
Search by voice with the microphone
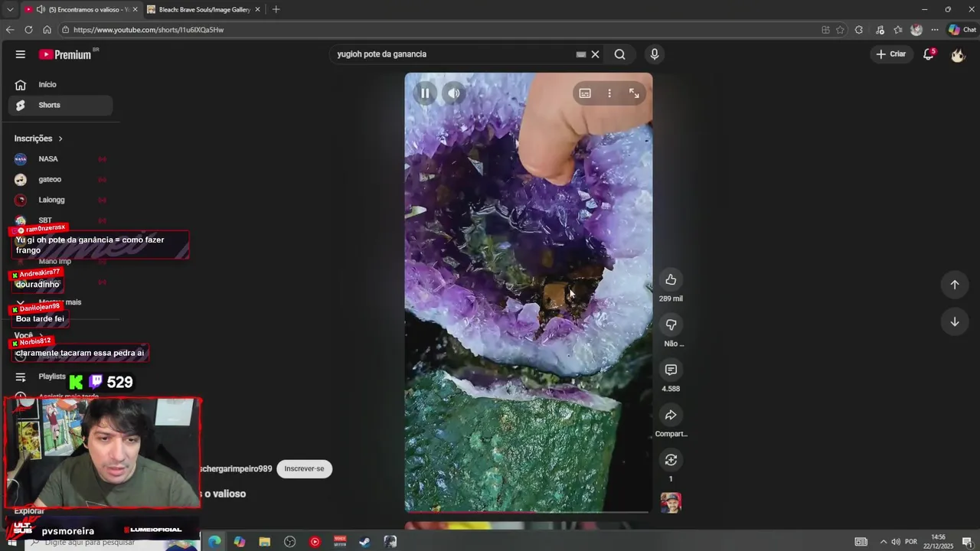point(654,54)
